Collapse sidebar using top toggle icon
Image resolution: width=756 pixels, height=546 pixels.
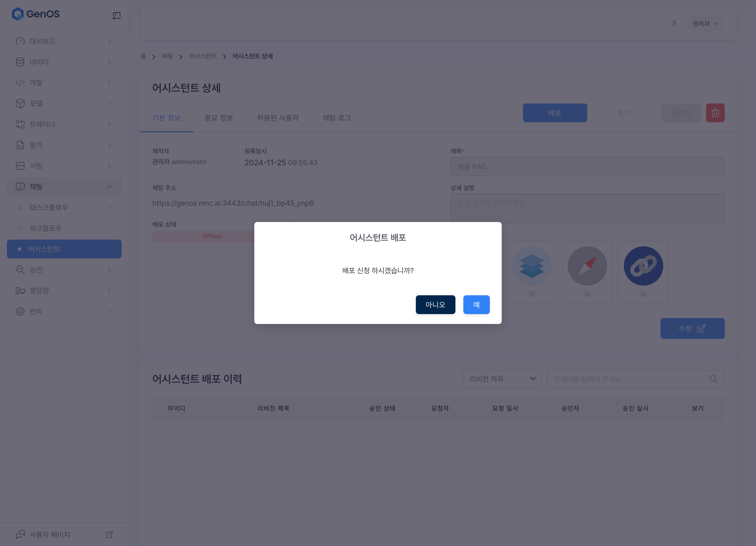click(x=116, y=15)
